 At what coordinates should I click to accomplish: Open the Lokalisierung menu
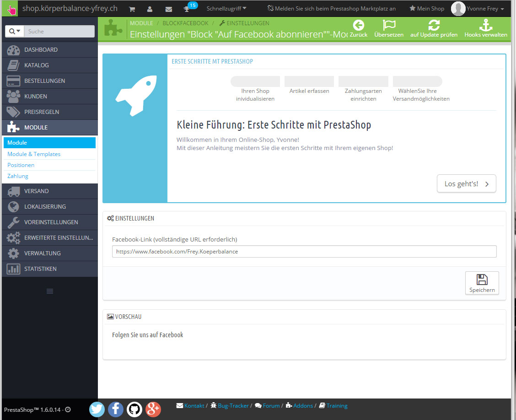coord(50,206)
